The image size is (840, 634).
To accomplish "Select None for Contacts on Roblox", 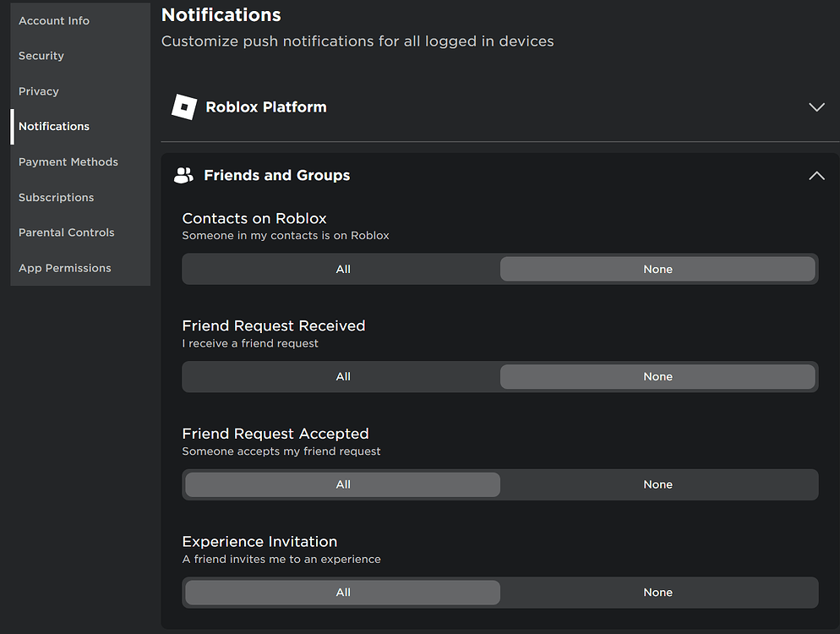I will pos(657,269).
